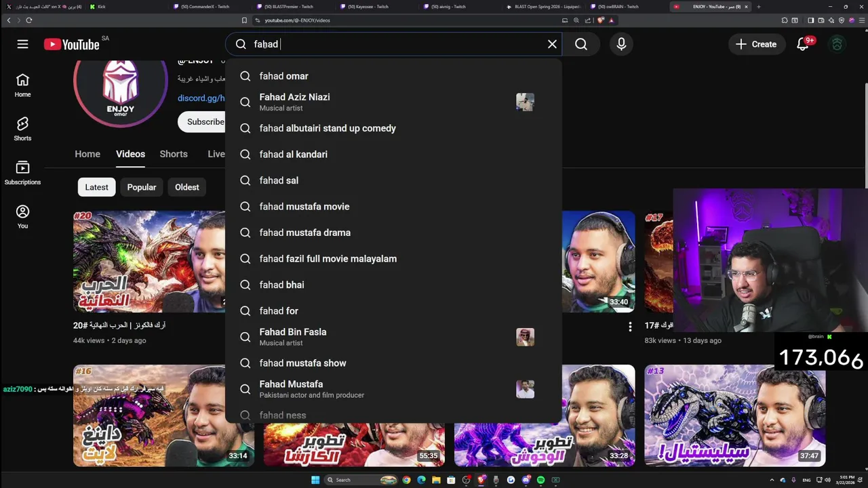Show hidden system tray icons chevron
Screen dimensions: 868x488
[772, 480]
